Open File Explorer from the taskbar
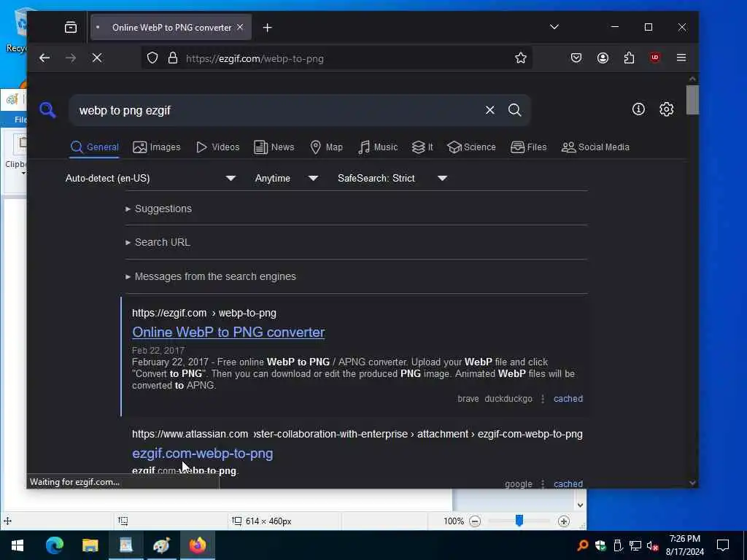747x560 pixels. point(90,545)
